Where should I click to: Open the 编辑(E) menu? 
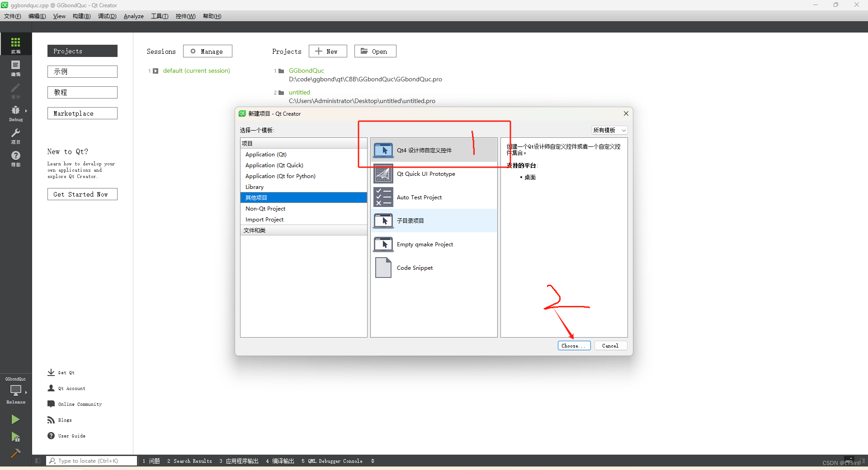point(37,16)
